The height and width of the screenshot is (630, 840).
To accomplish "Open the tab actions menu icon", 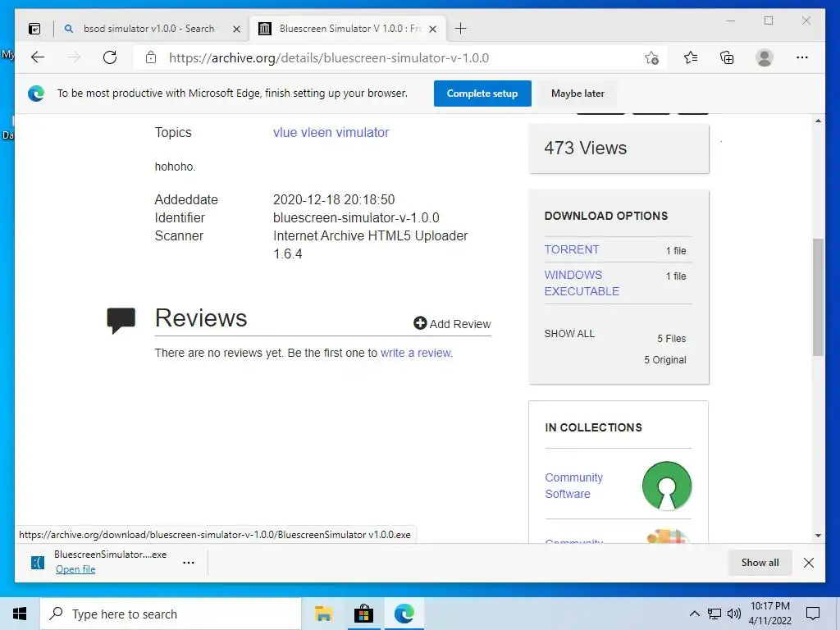I will tap(34, 29).
